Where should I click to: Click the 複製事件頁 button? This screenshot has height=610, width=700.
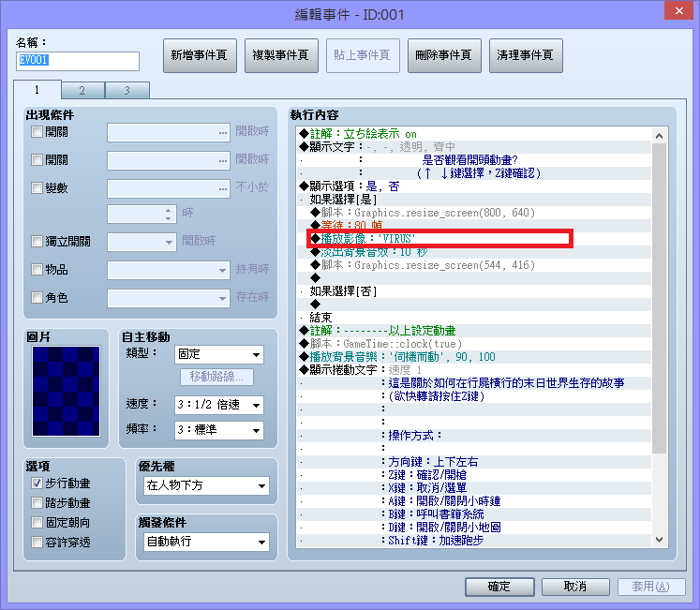[x=281, y=55]
